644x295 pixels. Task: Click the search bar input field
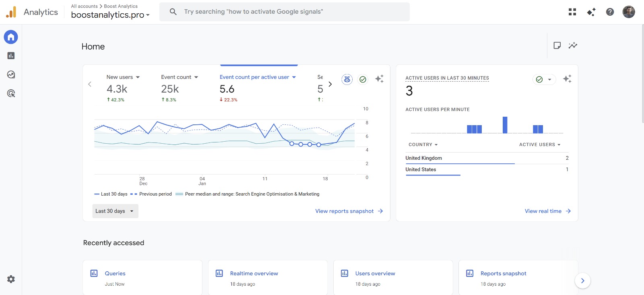point(284,12)
